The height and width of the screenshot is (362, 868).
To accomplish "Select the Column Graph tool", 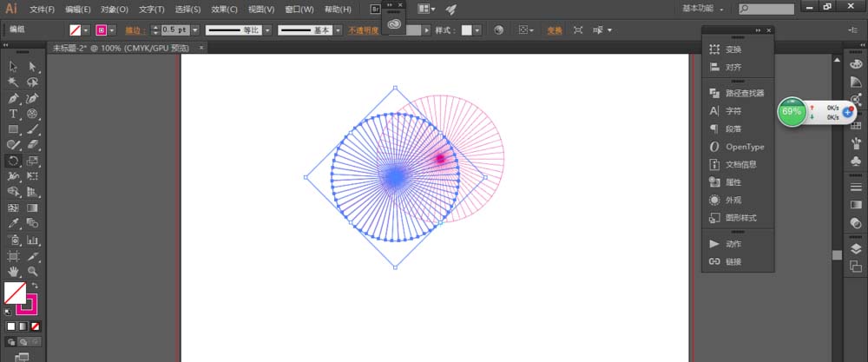I will [x=33, y=240].
